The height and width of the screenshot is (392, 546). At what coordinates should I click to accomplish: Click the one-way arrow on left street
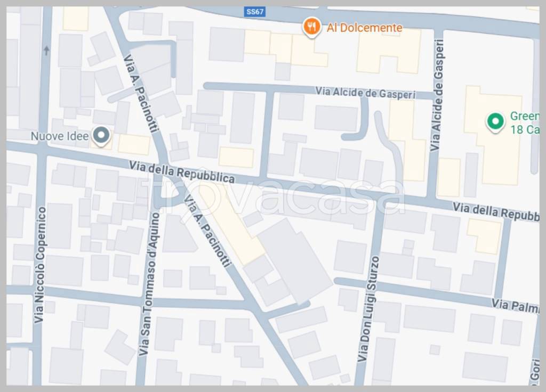[x=47, y=51]
